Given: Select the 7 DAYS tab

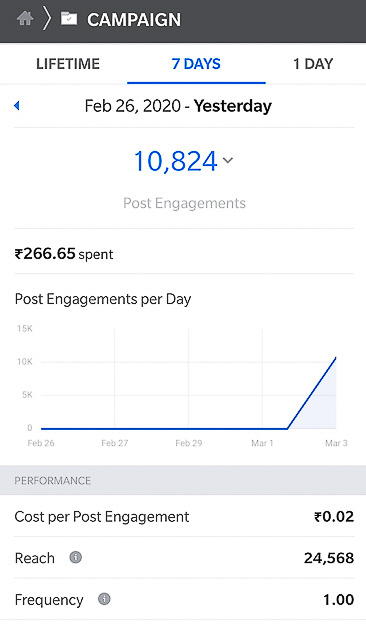Looking at the screenshot, I should 196,64.
